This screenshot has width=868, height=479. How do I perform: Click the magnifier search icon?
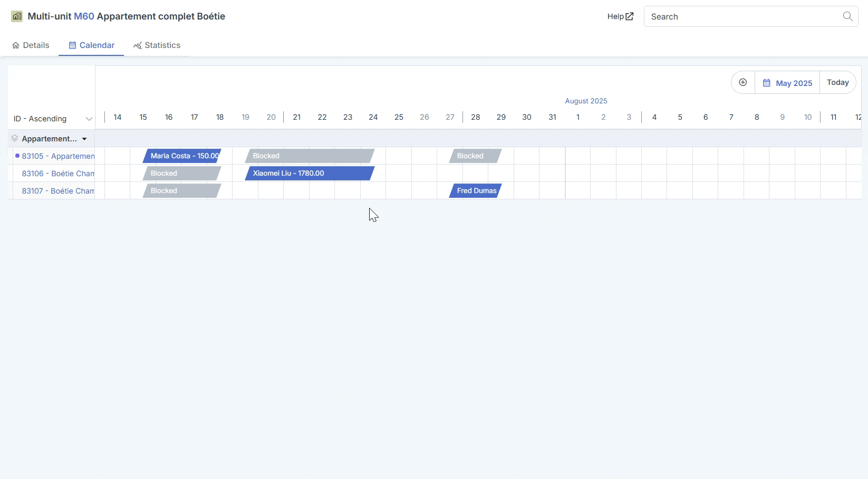coord(847,16)
